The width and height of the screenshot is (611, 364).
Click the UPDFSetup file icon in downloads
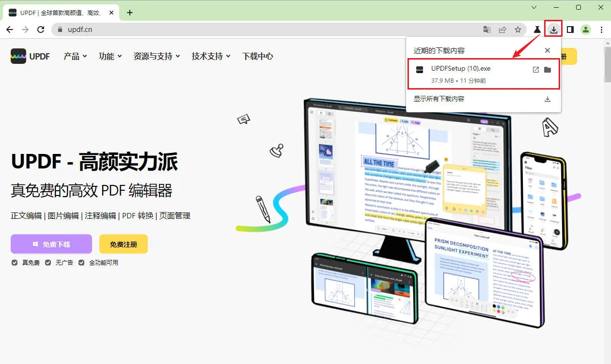(420, 69)
